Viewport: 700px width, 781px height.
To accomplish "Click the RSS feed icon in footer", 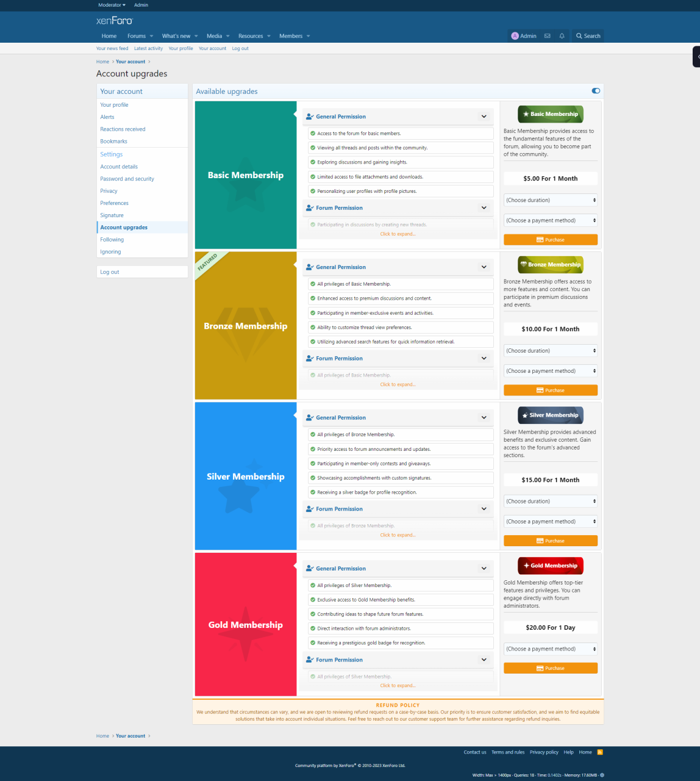I will coord(600,752).
